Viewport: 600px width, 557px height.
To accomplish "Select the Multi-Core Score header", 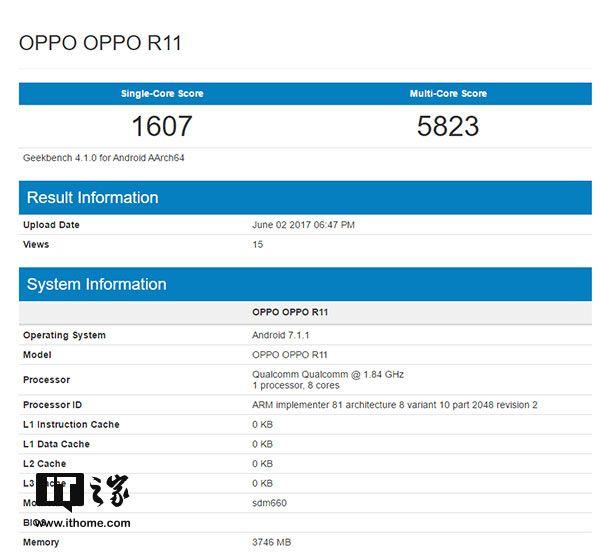I will [x=448, y=94].
